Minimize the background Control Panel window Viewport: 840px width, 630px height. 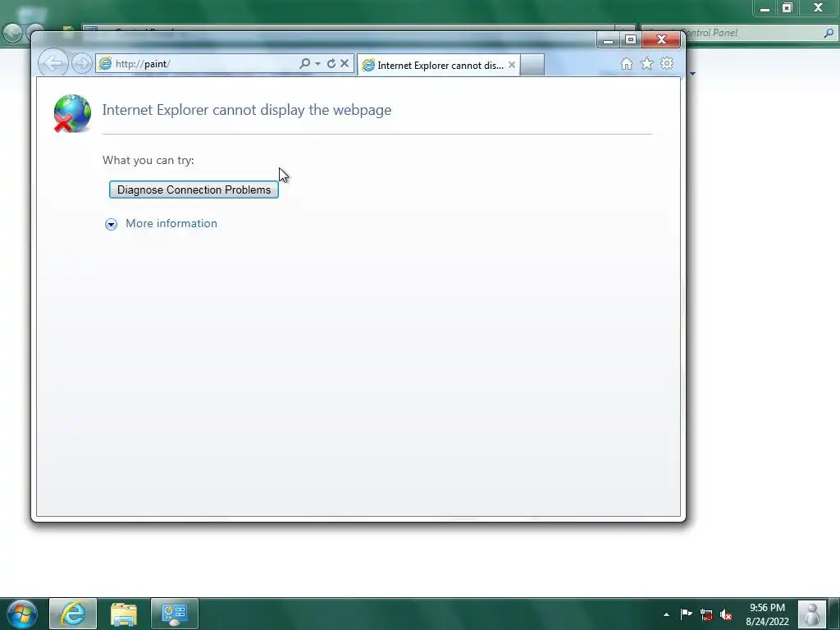point(765,8)
